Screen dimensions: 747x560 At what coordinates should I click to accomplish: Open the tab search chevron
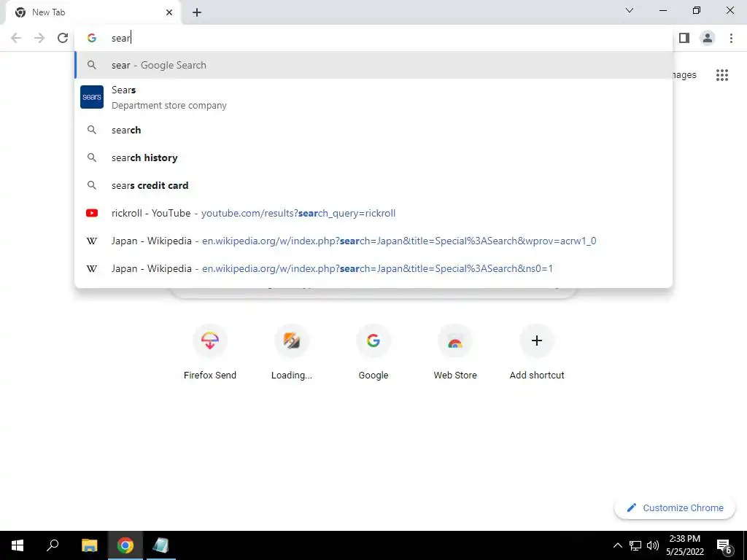(630, 10)
